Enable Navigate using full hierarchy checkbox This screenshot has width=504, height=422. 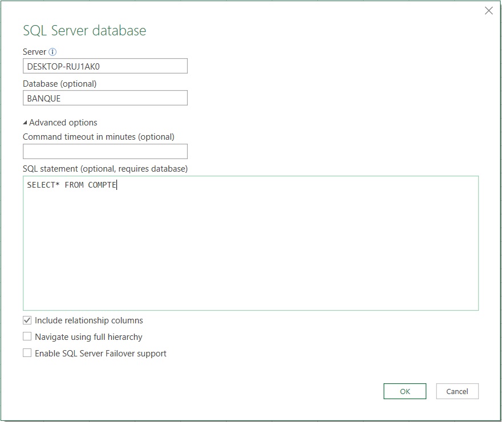click(x=27, y=337)
